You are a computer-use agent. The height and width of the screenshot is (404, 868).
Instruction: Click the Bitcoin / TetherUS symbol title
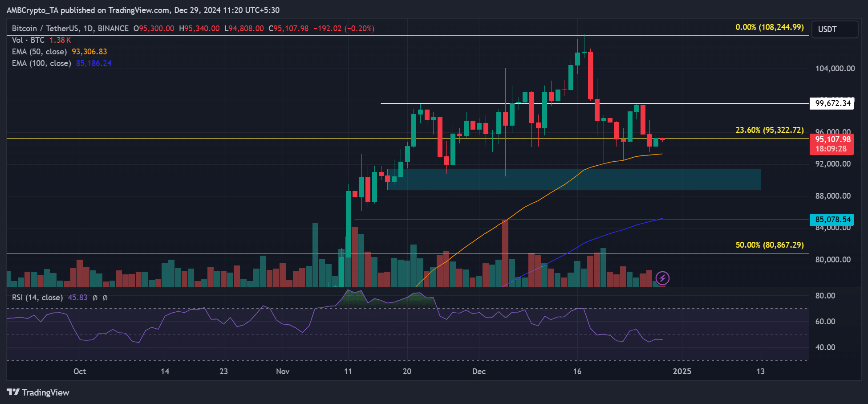click(x=70, y=29)
